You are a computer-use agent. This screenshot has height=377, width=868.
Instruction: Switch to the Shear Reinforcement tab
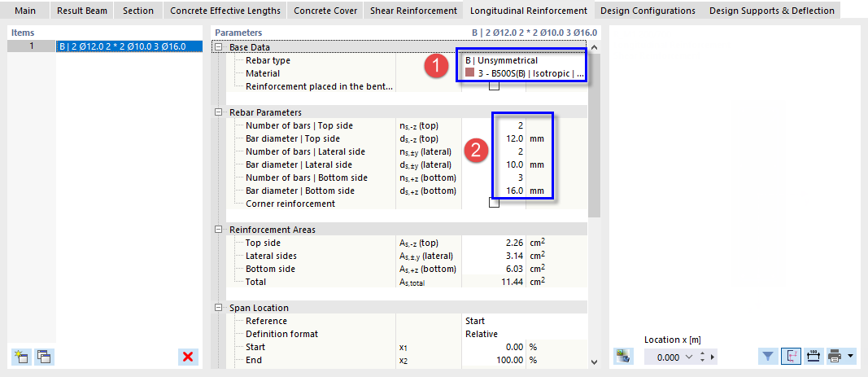click(412, 11)
